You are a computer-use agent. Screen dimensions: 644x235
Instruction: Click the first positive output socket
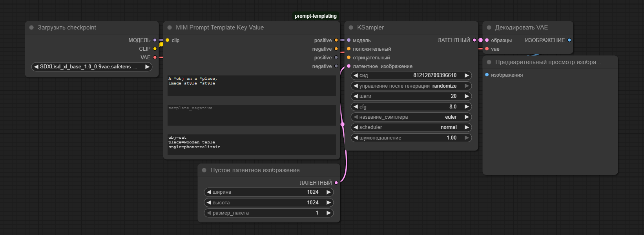[x=336, y=40]
